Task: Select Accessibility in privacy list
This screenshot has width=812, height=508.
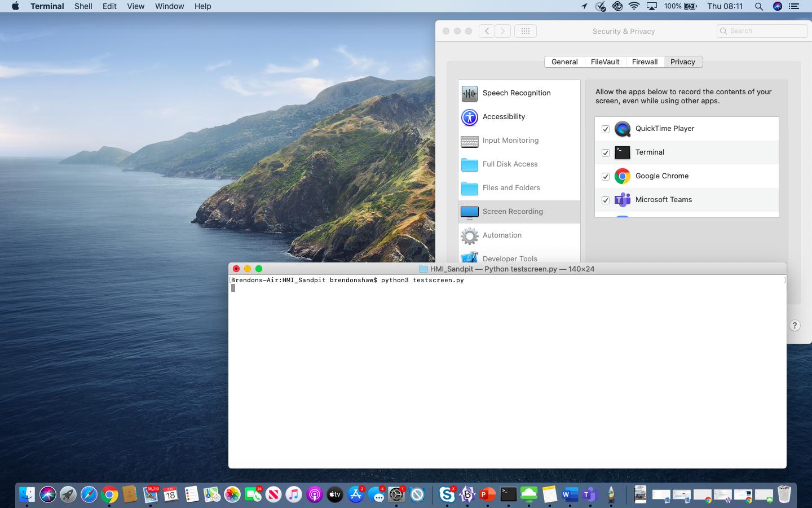Action: pos(519,117)
